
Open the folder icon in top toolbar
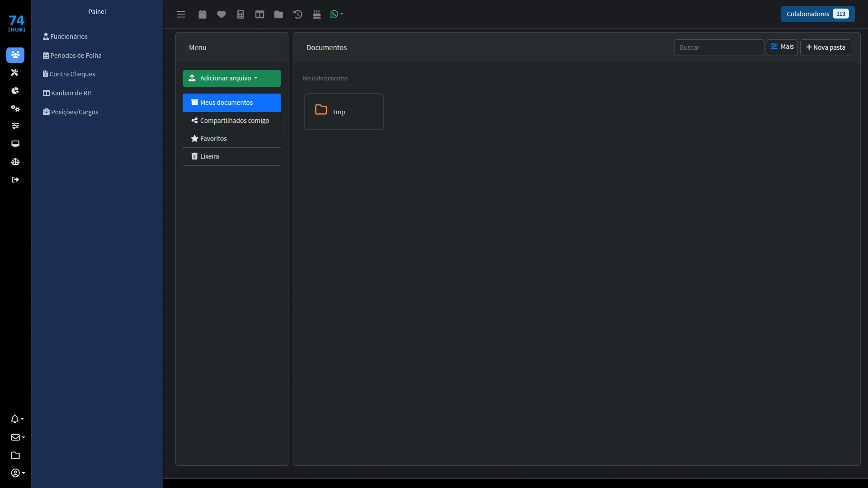pyautogui.click(x=278, y=14)
